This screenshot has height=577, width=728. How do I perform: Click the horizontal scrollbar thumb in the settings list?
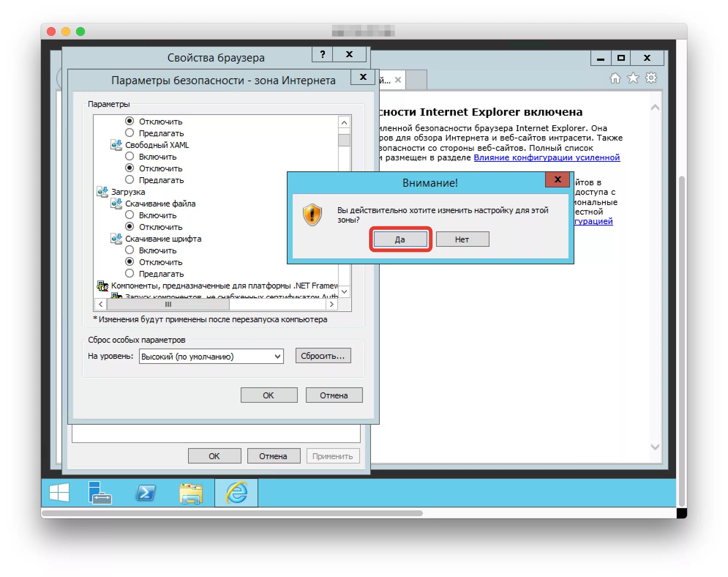168,304
